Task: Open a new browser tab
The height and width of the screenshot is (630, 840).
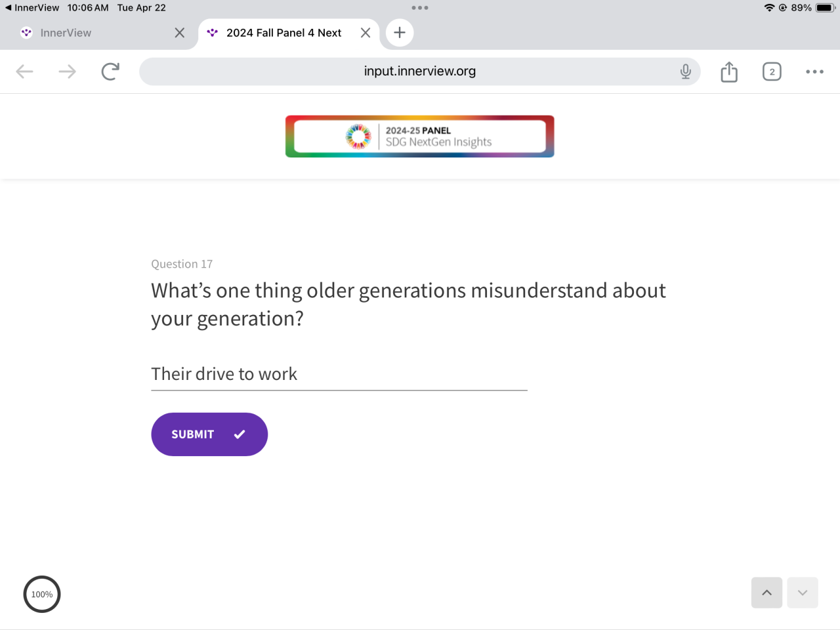Action: [400, 33]
